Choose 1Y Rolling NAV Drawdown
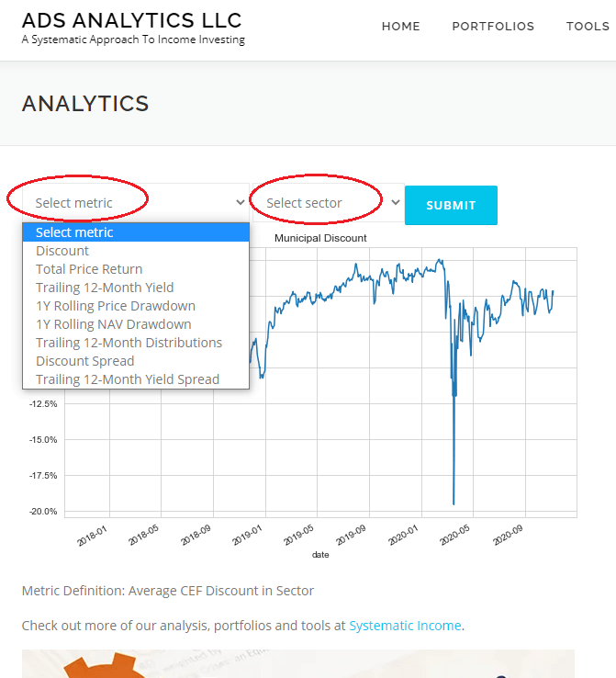Screen dimensions: 616x678 tap(114, 324)
